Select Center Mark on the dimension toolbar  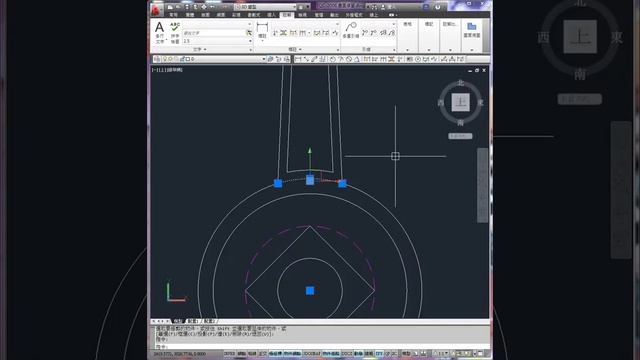(x=418, y=59)
